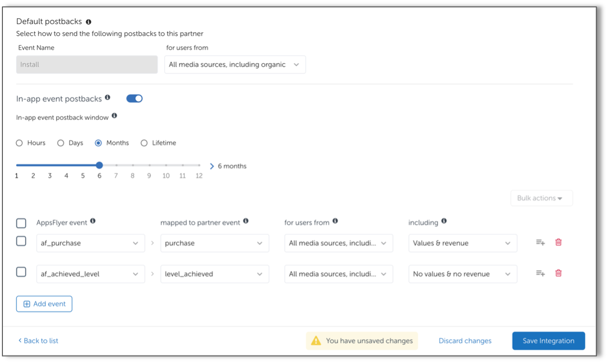Click info icon beside postback window label
Viewport: 609px width, 364px height.
(114, 116)
